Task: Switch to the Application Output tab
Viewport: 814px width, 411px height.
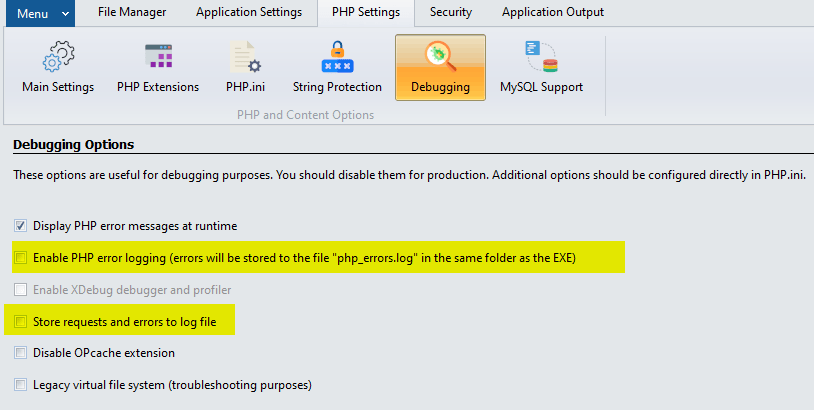Action: pos(552,13)
